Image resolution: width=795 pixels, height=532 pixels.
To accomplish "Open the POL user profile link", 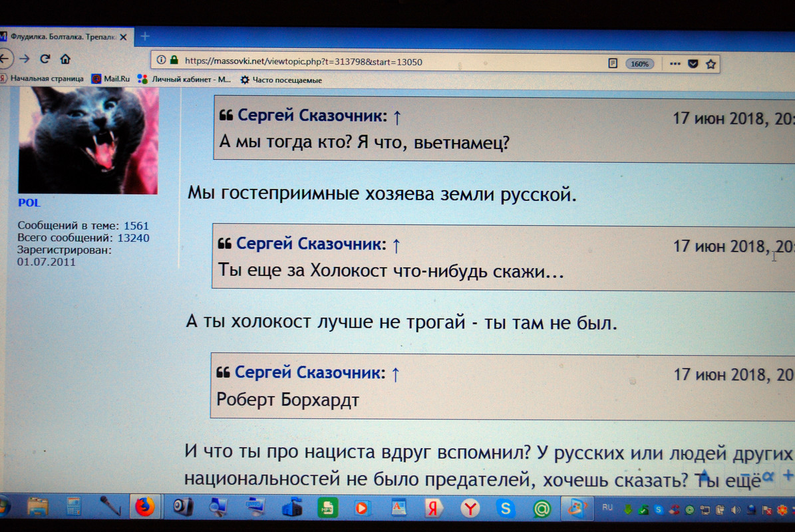I will [x=29, y=203].
